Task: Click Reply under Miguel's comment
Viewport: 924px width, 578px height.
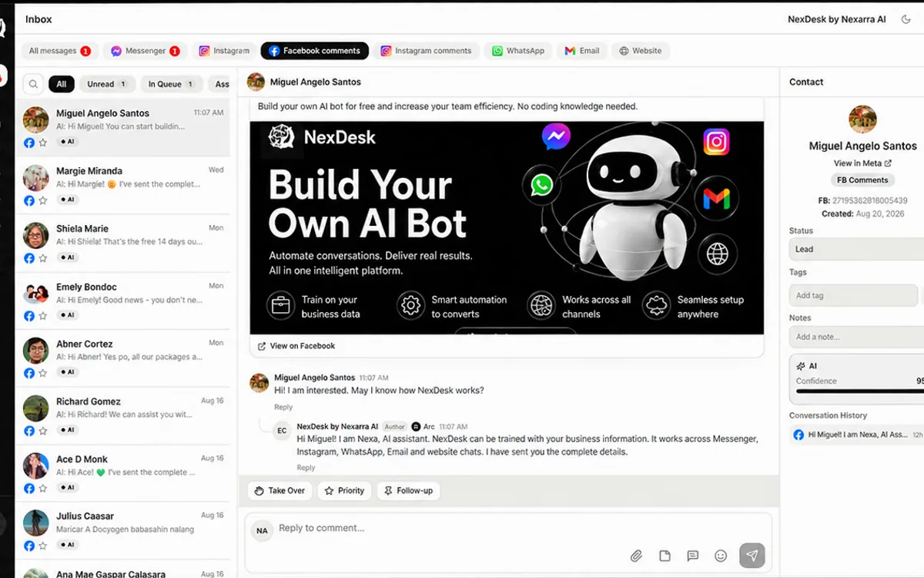Action: tap(283, 407)
